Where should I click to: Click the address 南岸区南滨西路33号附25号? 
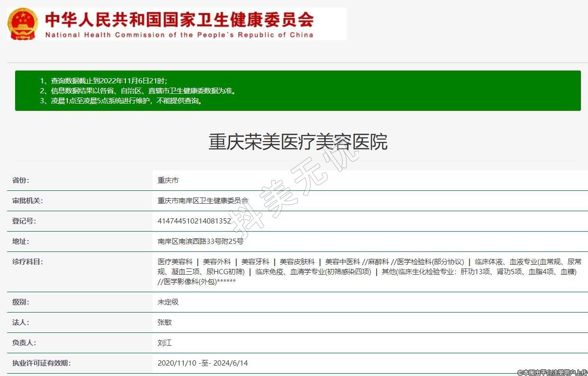point(200,242)
